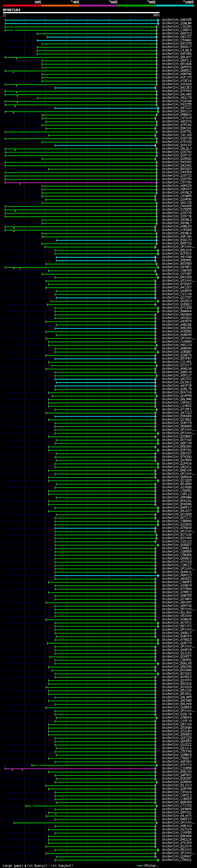The image size is (197, 868).
Task: Select the UniRef100_Q655T6 label
Action: click(177, 67)
